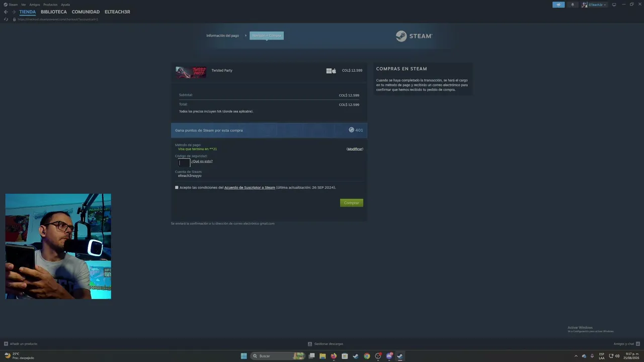The height and width of the screenshot is (362, 644).
Task: Reload the checkout page
Action: pos(6,19)
